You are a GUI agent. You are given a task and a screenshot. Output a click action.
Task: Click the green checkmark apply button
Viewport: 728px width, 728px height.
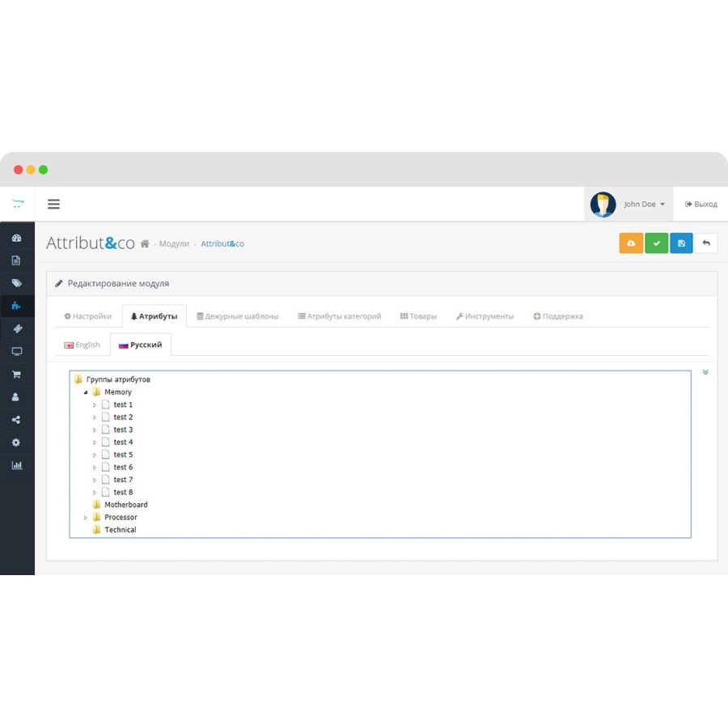tap(657, 243)
